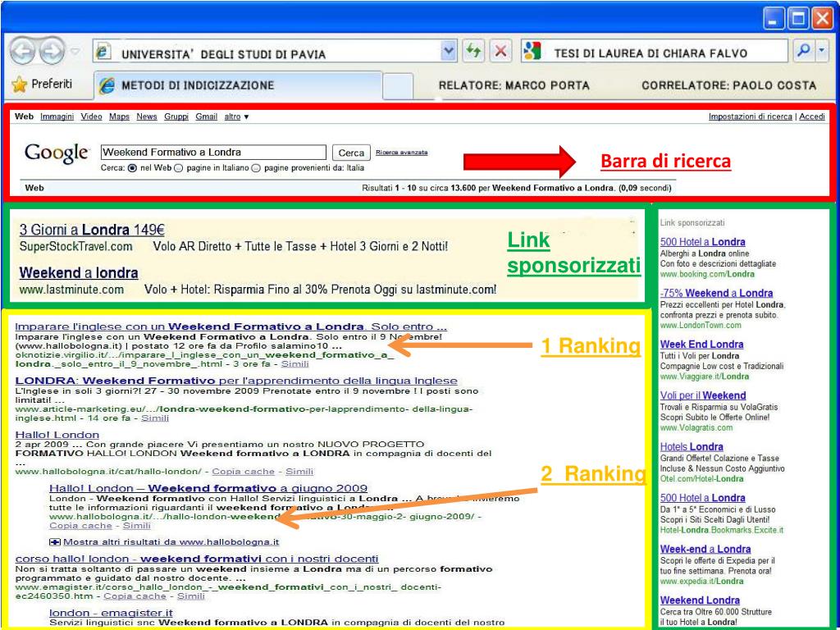The width and height of the screenshot is (840, 630).
Task: Open the london - emagister.it result
Action: coord(111,612)
